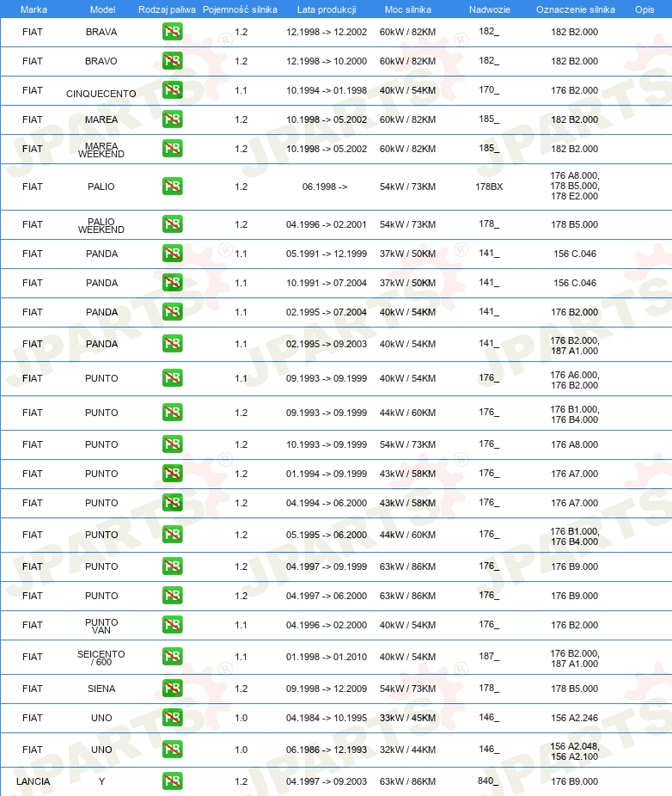Click the 176 A8.000, 178 B5.000, 178 E2.000 codes
This screenshot has width=672, height=796.
pos(575,186)
